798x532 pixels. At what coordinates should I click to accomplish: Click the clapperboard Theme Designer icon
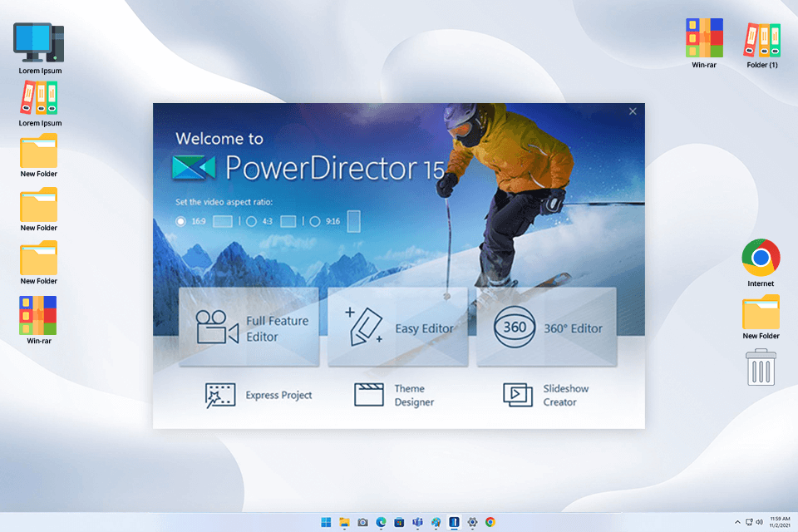click(x=369, y=395)
